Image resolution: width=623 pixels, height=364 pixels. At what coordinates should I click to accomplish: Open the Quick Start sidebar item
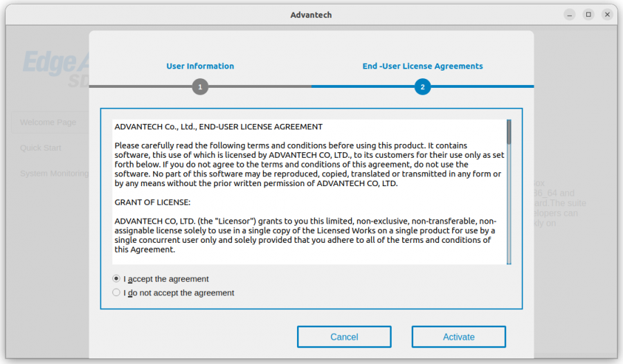pyautogui.click(x=41, y=148)
